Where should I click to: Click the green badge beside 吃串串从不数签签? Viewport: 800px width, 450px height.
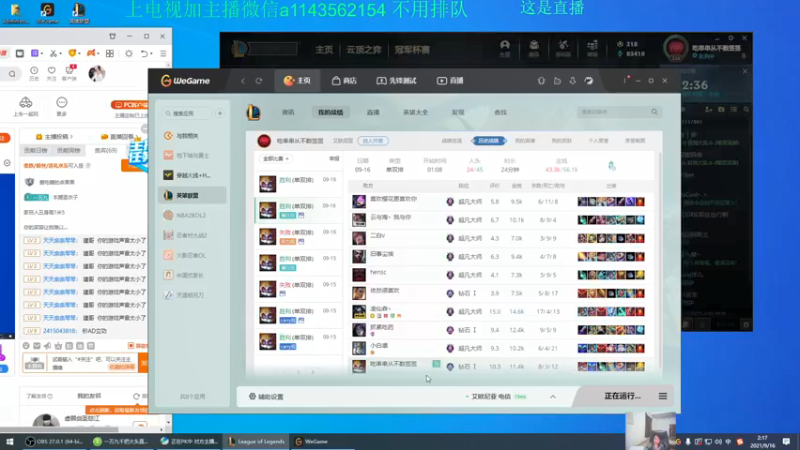coord(436,364)
